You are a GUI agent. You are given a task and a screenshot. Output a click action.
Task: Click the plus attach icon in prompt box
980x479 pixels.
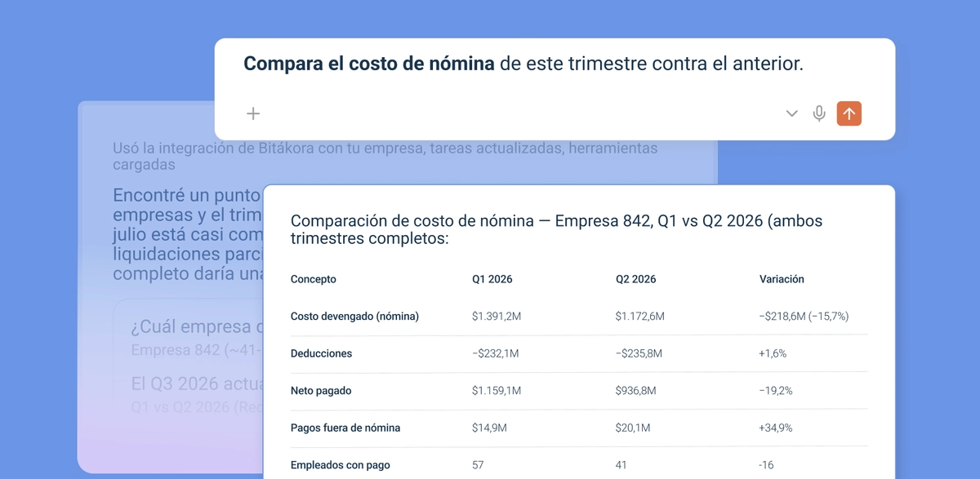(253, 113)
